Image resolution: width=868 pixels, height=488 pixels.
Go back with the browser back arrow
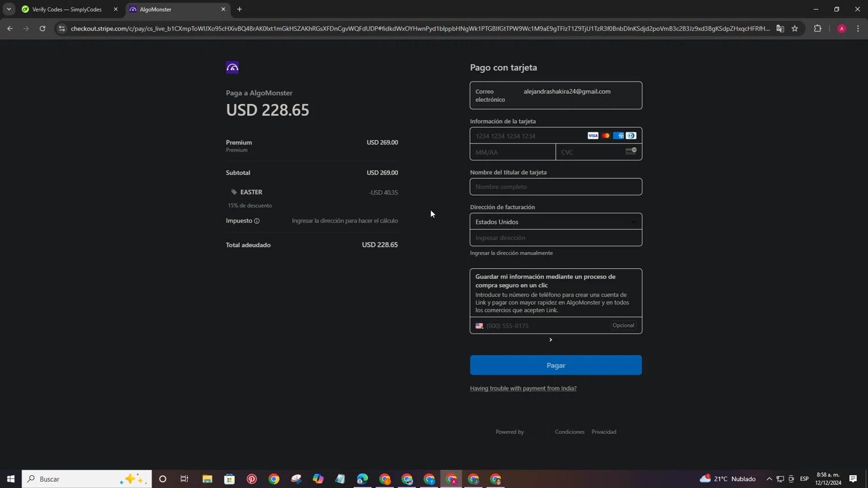10,28
